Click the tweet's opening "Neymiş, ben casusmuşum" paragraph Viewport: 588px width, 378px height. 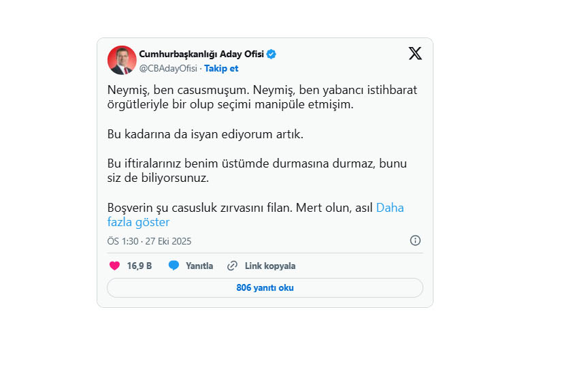(262, 97)
